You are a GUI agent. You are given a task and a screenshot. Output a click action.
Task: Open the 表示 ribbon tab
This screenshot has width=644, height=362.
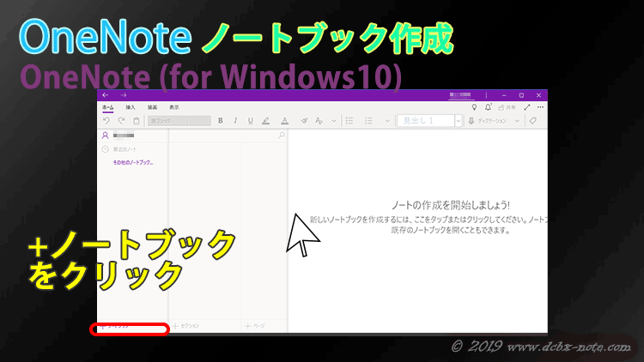(x=174, y=107)
